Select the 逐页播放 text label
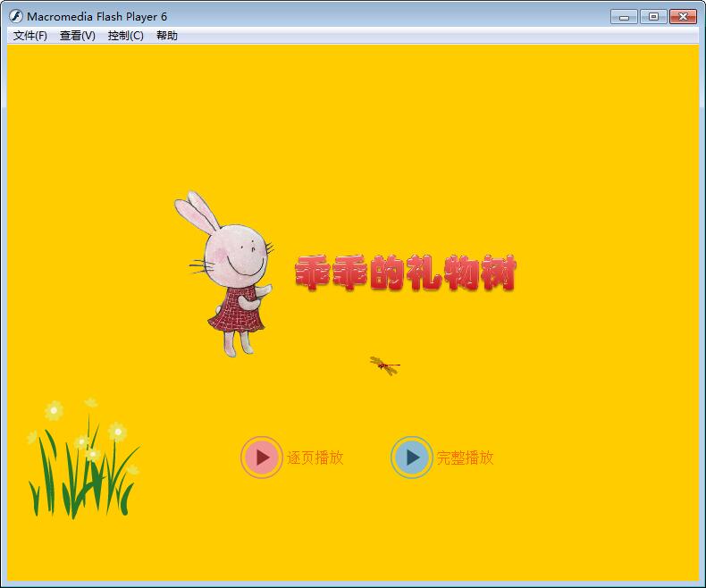This screenshot has height=588, width=706. click(x=315, y=458)
